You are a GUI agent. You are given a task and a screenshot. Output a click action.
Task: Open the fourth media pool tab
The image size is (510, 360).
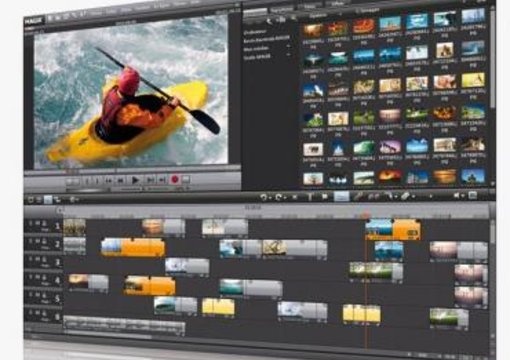[x=338, y=4]
